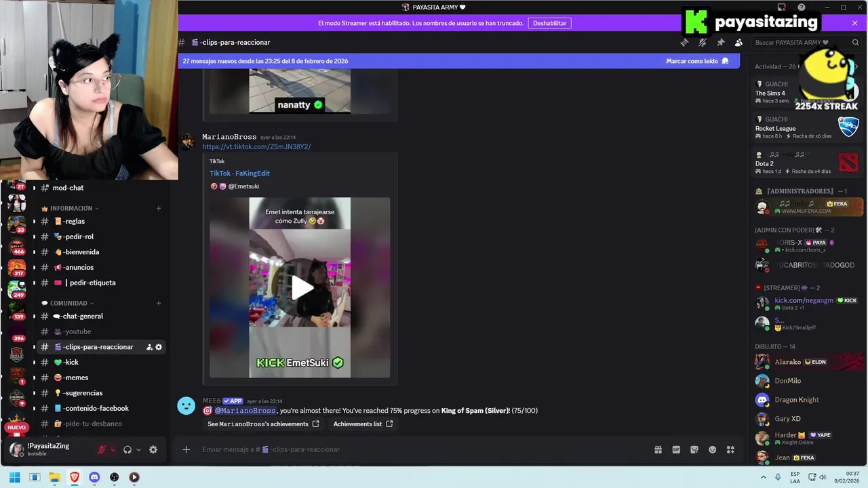Viewport: 868px width, 488px height.
Task: Open member Gary XD profile
Action: click(807, 419)
